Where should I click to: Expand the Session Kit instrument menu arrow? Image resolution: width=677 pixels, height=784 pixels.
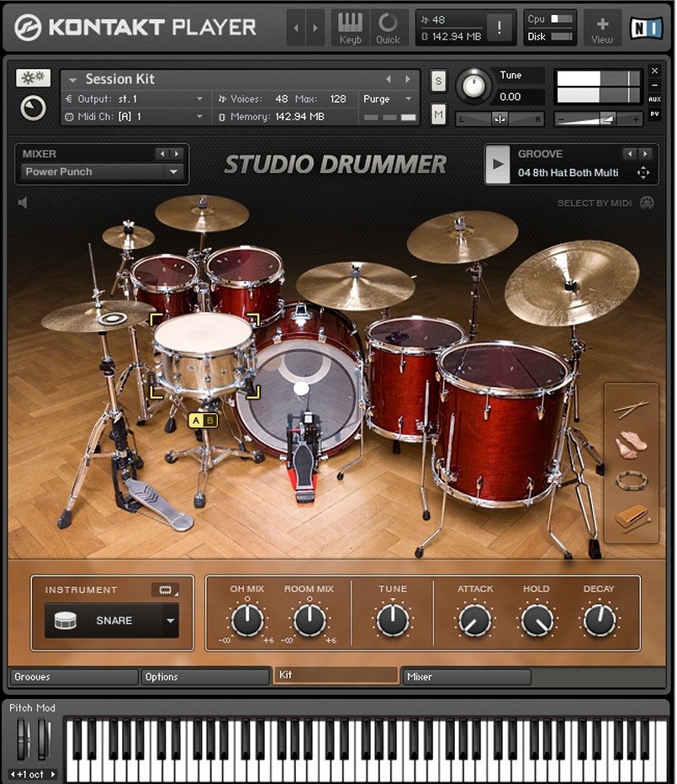[72, 80]
